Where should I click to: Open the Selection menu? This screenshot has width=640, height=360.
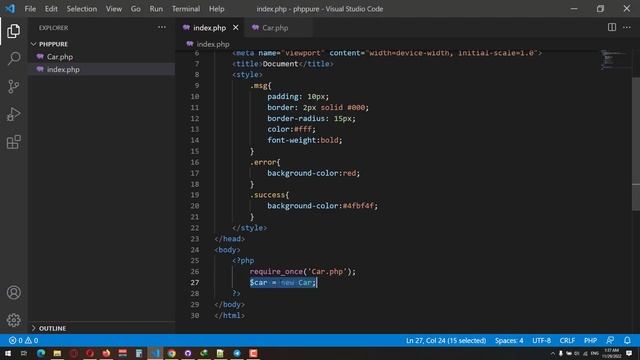(x=82, y=9)
